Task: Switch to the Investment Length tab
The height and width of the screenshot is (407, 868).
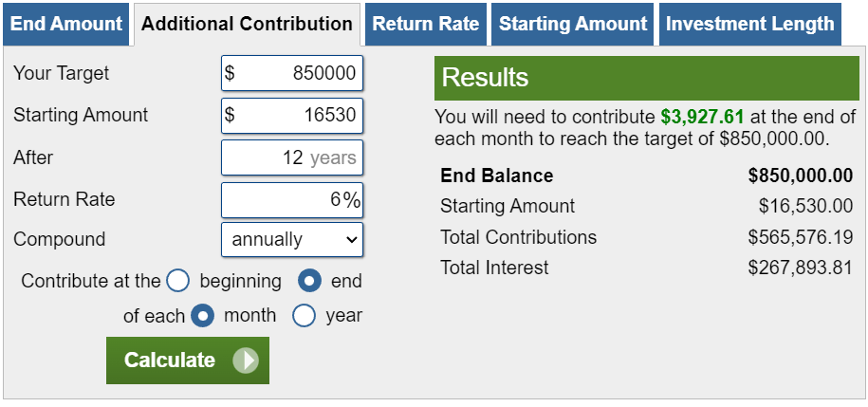Action: pyautogui.click(x=749, y=25)
